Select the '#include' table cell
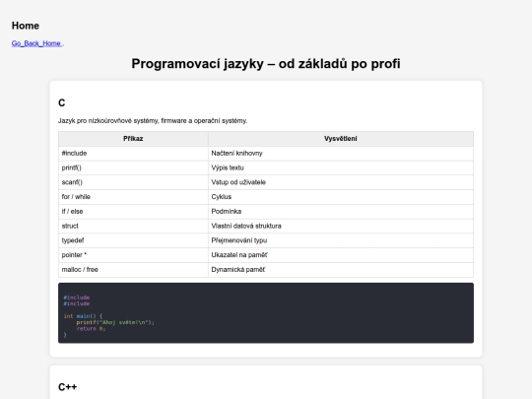The height and width of the screenshot is (399, 532). [133, 154]
